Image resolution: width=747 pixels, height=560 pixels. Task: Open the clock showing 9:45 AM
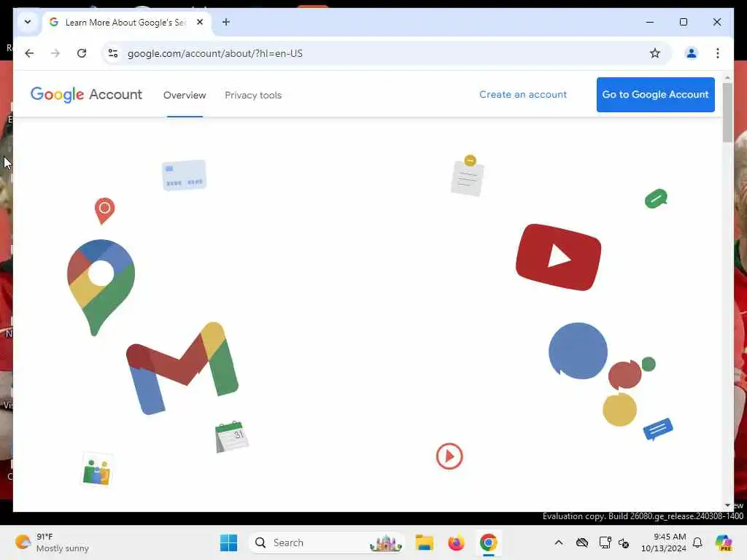(x=664, y=542)
